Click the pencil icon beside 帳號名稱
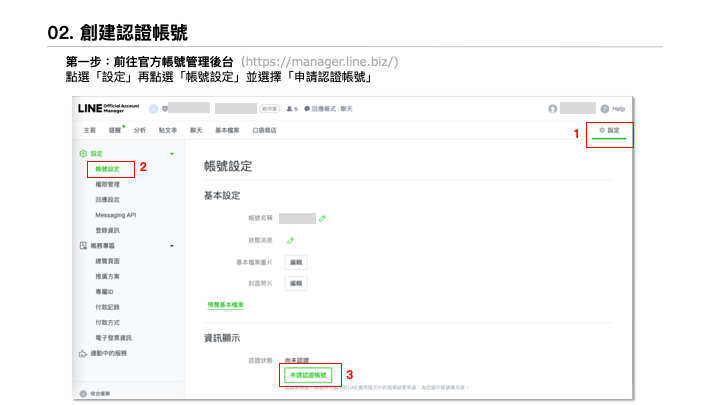720x405 pixels. 322,217
